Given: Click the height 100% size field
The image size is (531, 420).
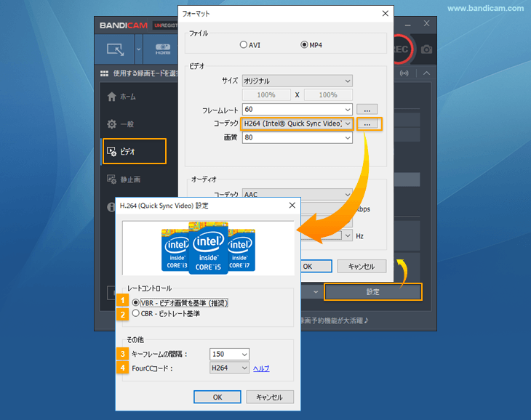Looking at the screenshot, I should click(x=328, y=95).
